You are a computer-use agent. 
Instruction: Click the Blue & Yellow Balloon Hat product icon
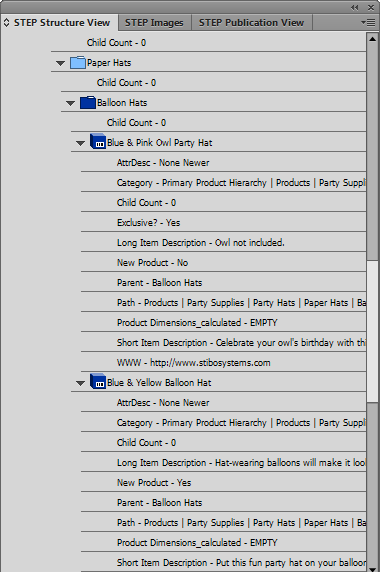(98, 382)
